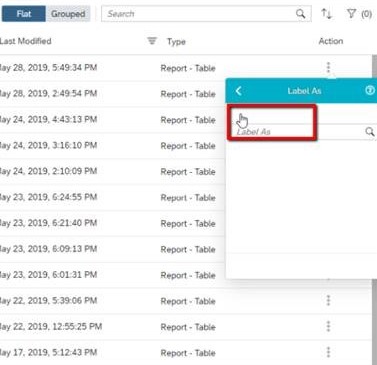Select the May 23, 2019, 6:01:31 PM row

tap(113, 275)
